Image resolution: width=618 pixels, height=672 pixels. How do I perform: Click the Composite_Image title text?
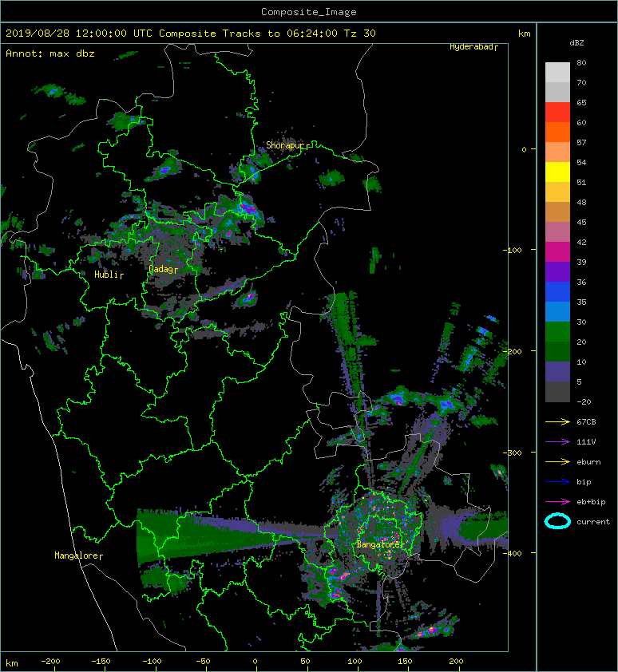click(x=309, y=12)
